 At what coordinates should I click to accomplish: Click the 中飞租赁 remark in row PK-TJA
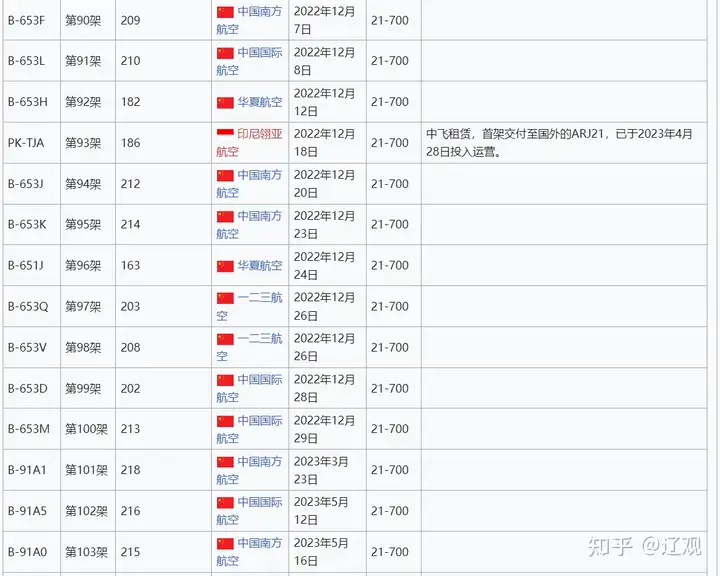pos(559,143)
